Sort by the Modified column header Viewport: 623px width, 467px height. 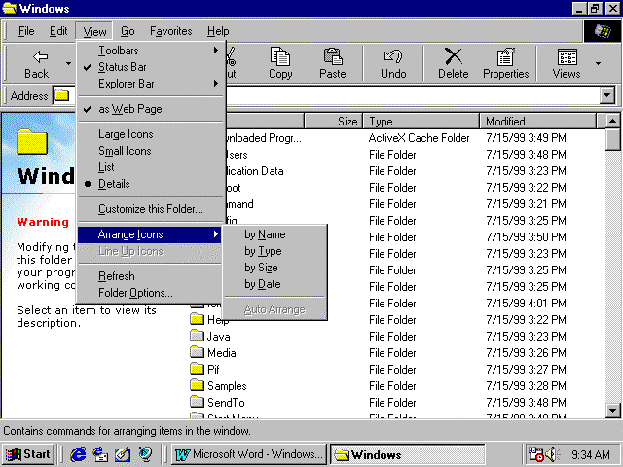pyautogui.click(x=540, y=121)
